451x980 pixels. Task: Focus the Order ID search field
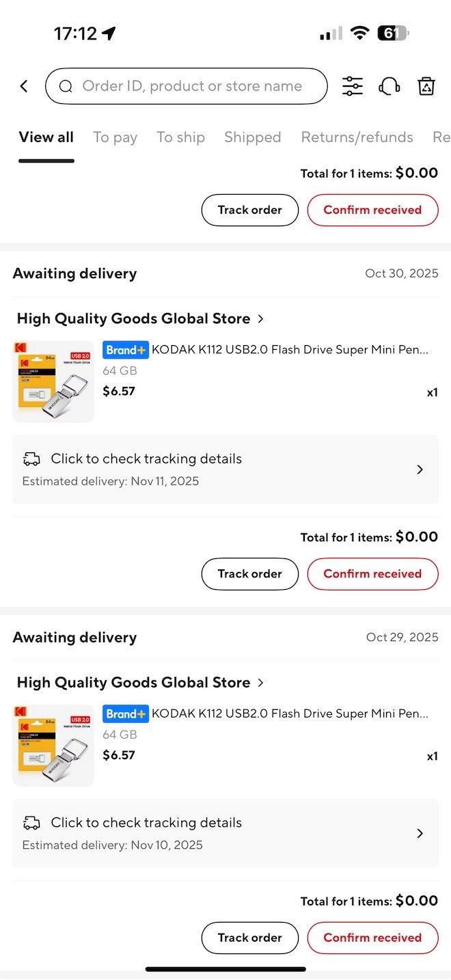[191, 86]
